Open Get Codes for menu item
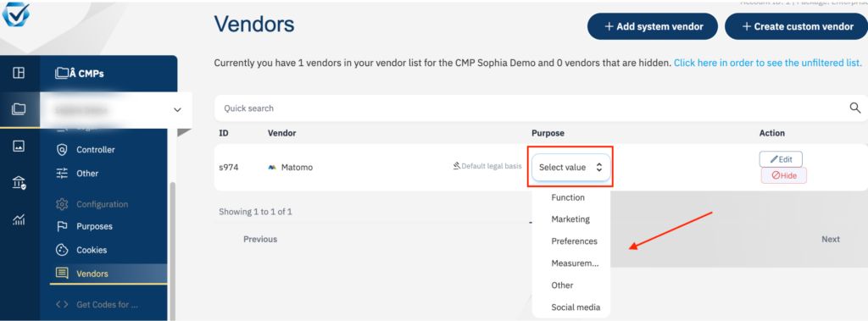This screenshot has width=868, height=321. 108,304
